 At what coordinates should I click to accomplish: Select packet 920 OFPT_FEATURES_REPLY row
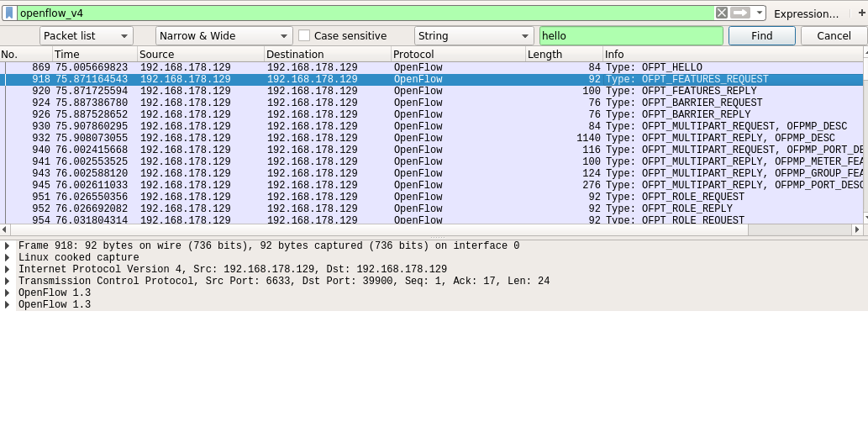[432, 91]
